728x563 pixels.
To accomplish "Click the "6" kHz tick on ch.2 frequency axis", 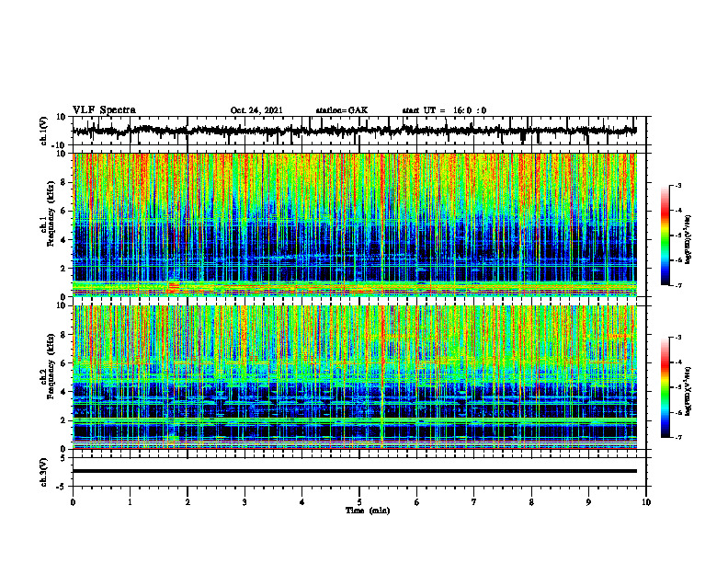I will pos(63,363).
